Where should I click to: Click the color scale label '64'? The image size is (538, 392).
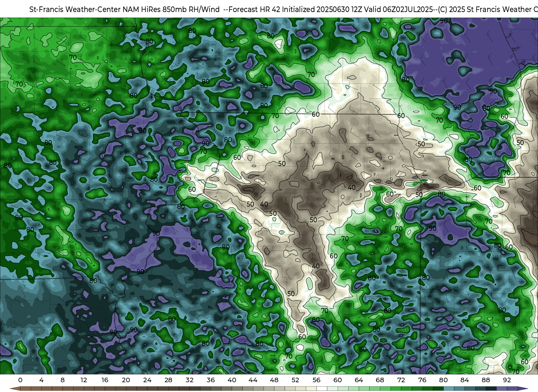pyautogui.click(x=359, y=380)
